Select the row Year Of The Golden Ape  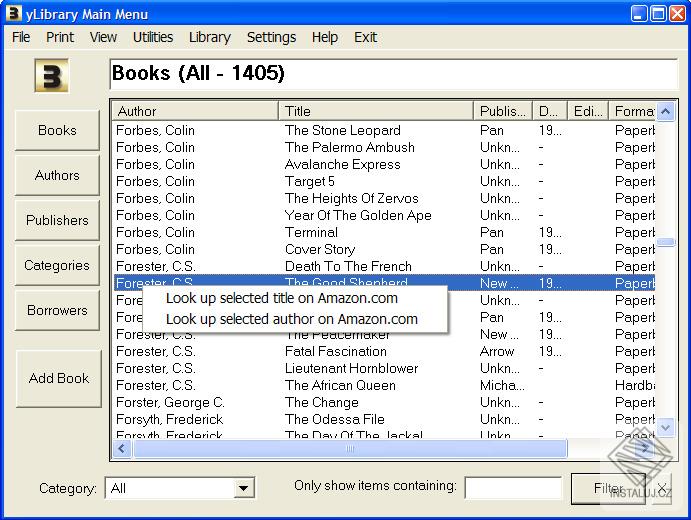[384, 215]
